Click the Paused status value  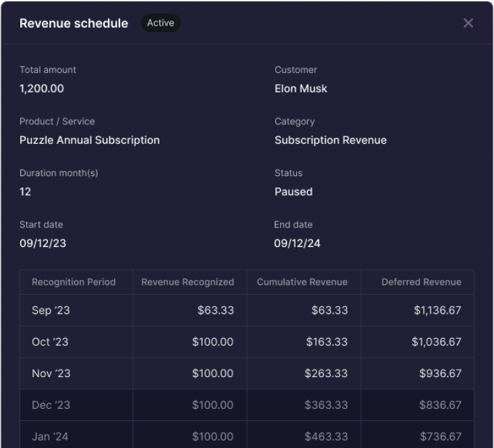[294, 192]
